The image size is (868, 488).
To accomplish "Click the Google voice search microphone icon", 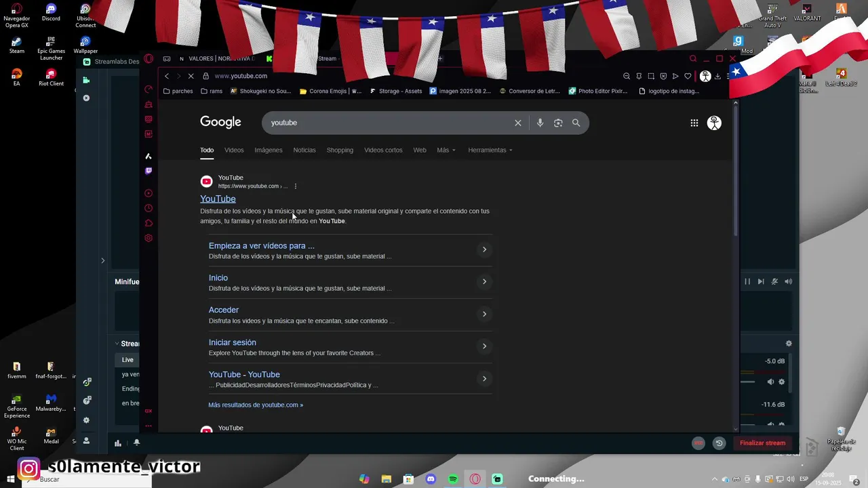I will (540, 123).
